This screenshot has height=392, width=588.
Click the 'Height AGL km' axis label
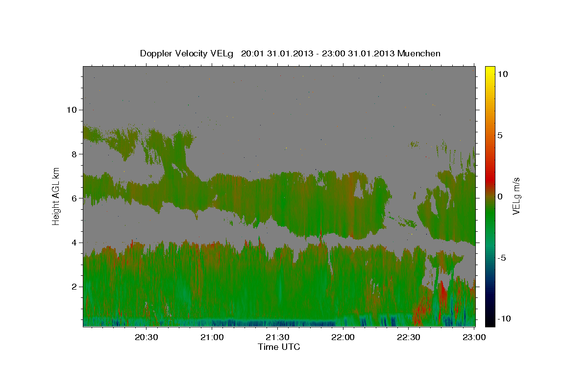coord(56,196)
